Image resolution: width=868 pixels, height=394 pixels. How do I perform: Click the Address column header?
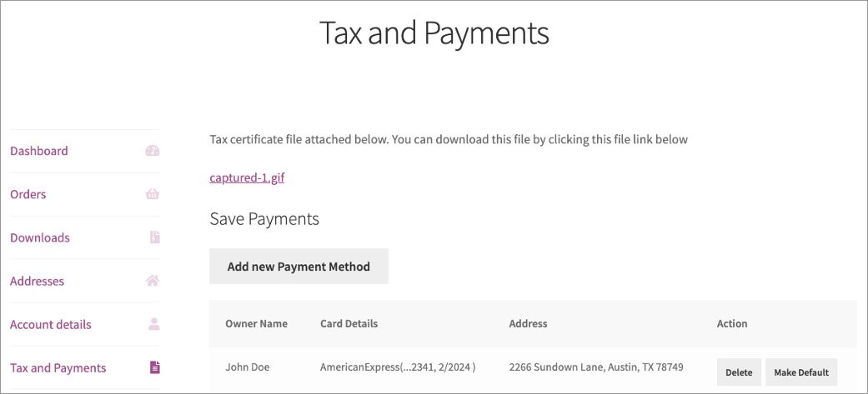pos(528,324)
